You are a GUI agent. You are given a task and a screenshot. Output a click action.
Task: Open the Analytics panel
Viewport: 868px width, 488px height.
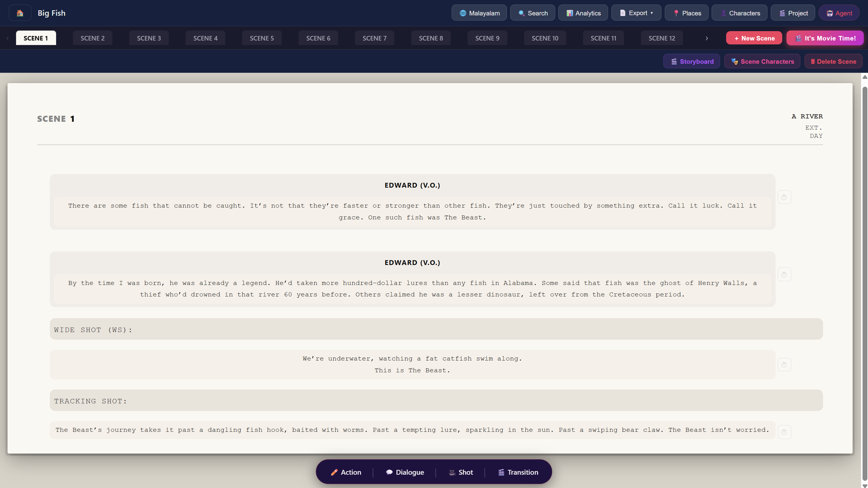pyautogui.click(x=583, y=13)
